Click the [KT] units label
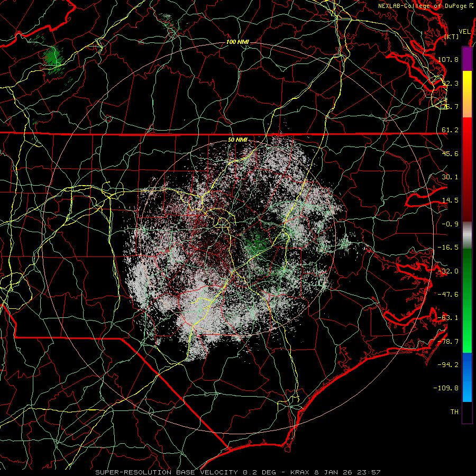This screenshot has width=476, height=476. [x=452, y=36]
